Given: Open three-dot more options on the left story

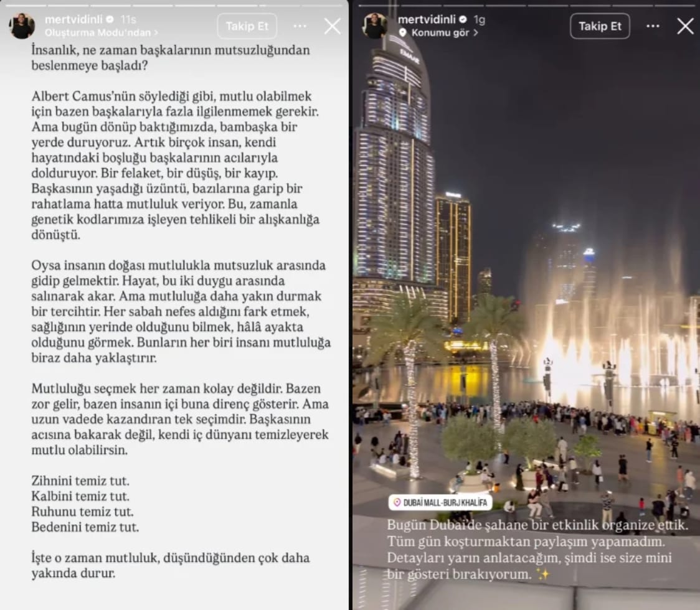Looking at the screenshot, I should tap(300, 26).
